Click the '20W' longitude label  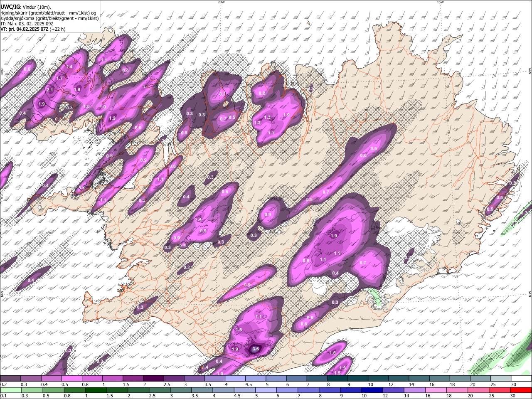pyautogui.click(x=221, y=2)
